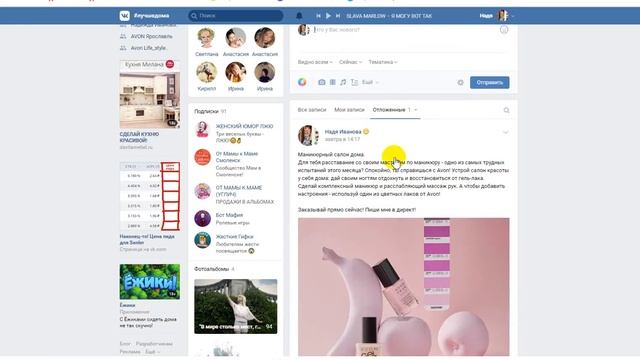Open friend Светлана's avatar
Screen dimensions: 640x360
(207, 38)
